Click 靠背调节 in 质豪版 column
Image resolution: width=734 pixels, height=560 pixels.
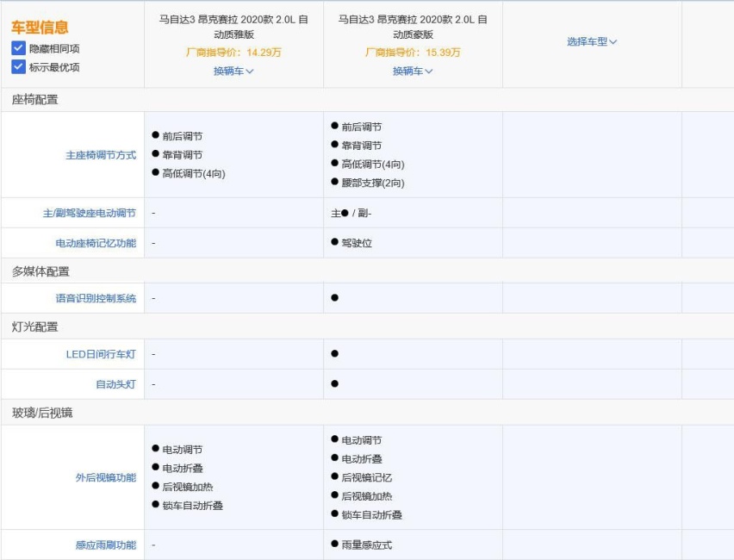(x=361, y=146)
